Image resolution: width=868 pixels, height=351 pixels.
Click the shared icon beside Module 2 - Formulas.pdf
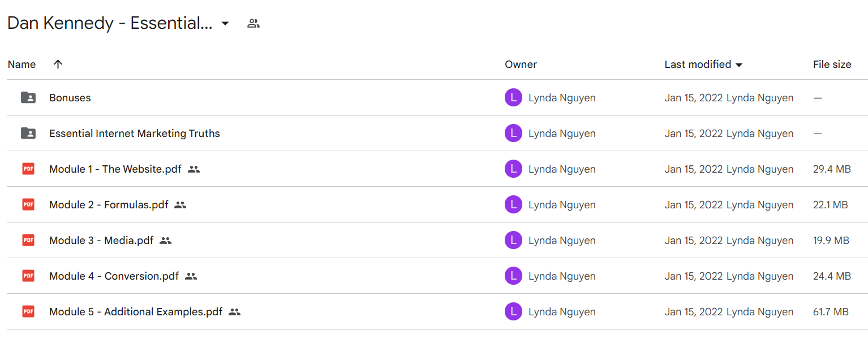[180, 205]
